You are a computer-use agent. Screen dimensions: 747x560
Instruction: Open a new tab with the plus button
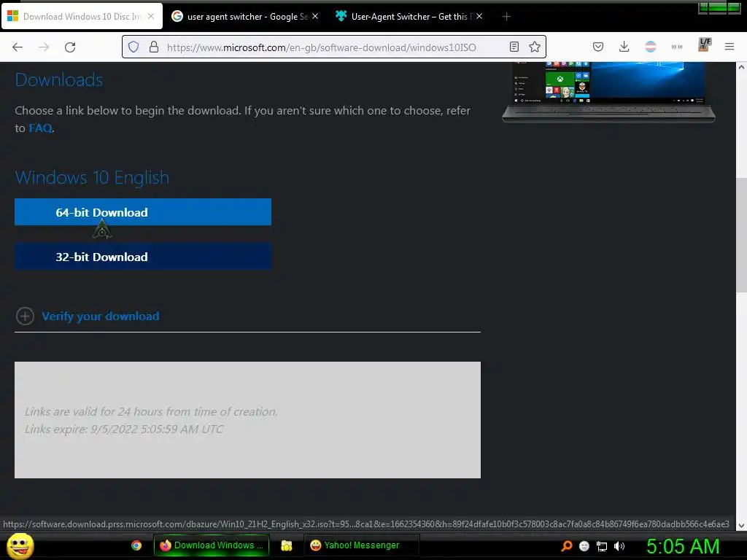(x=506, y=17)
